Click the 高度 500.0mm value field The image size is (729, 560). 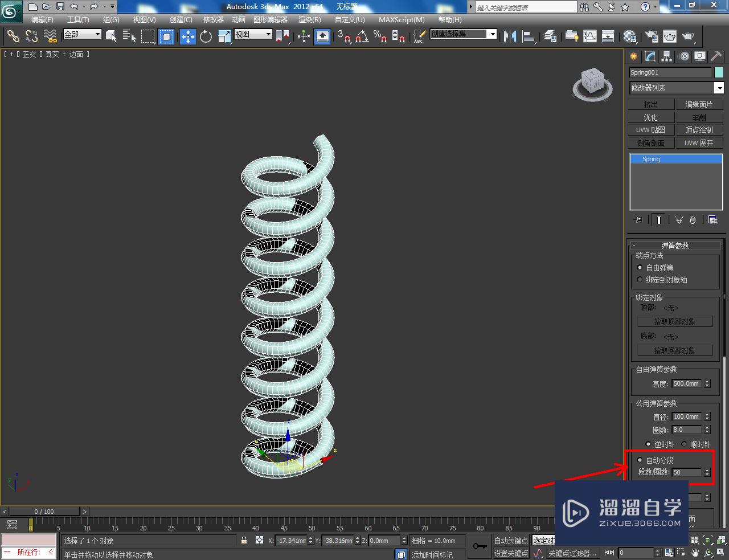pos(687,384)
